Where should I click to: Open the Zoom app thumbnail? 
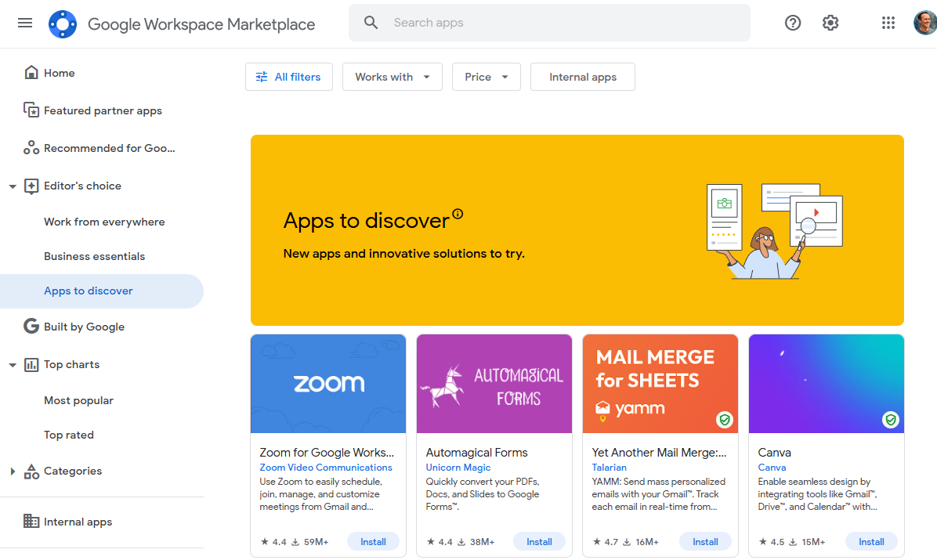(328, 384)
